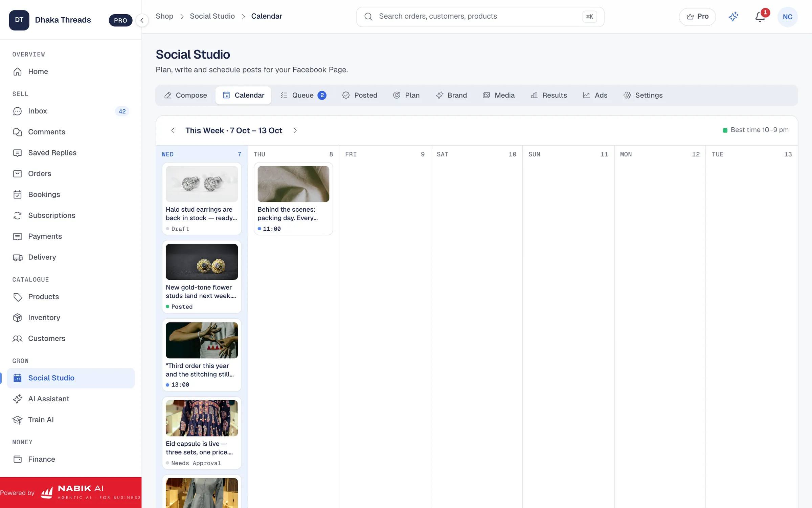Open the Settings tab

643,96
